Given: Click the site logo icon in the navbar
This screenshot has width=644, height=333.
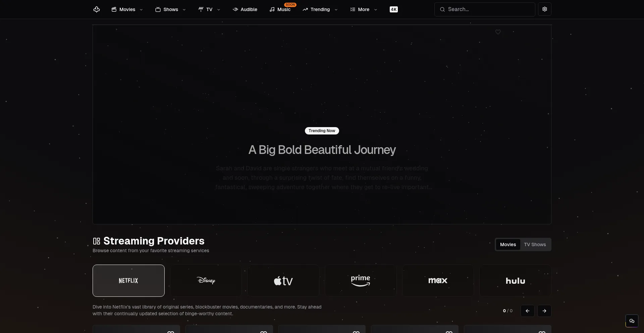Looking at the screenshot, I should point(97,9).
